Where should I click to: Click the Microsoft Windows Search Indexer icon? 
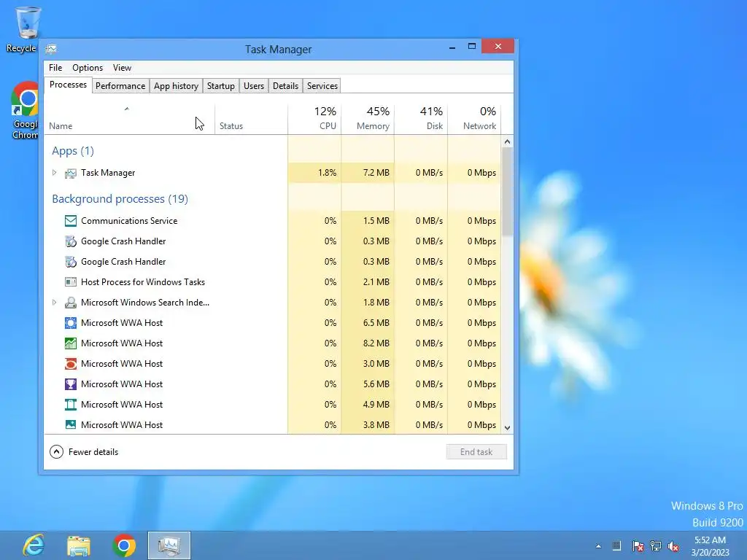click(71, 303)
